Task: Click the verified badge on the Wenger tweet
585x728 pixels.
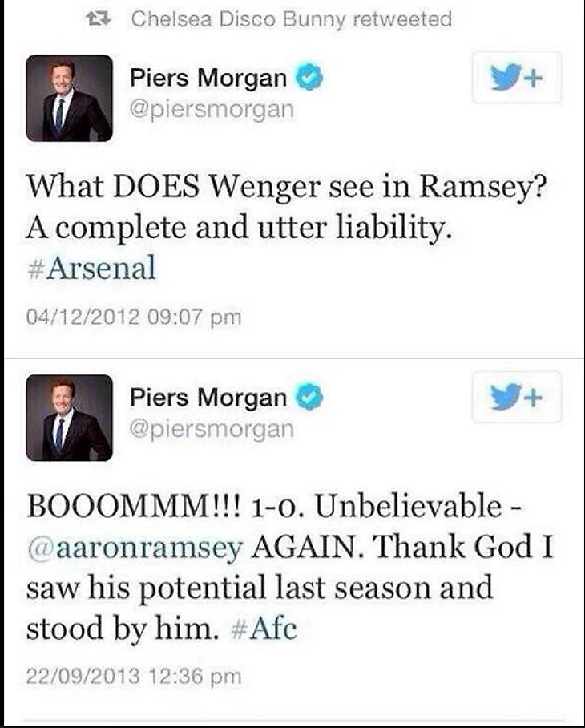Action: [310, 79]
